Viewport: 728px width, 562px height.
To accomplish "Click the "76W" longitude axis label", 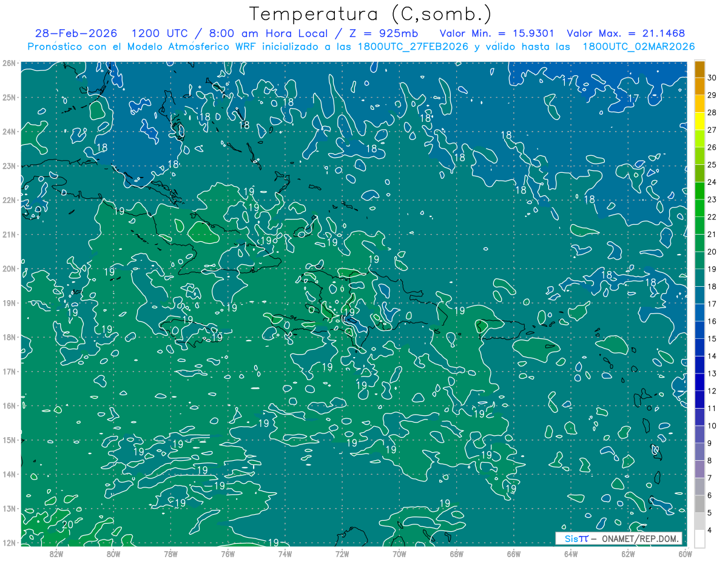I will click(x=227, y=554).
